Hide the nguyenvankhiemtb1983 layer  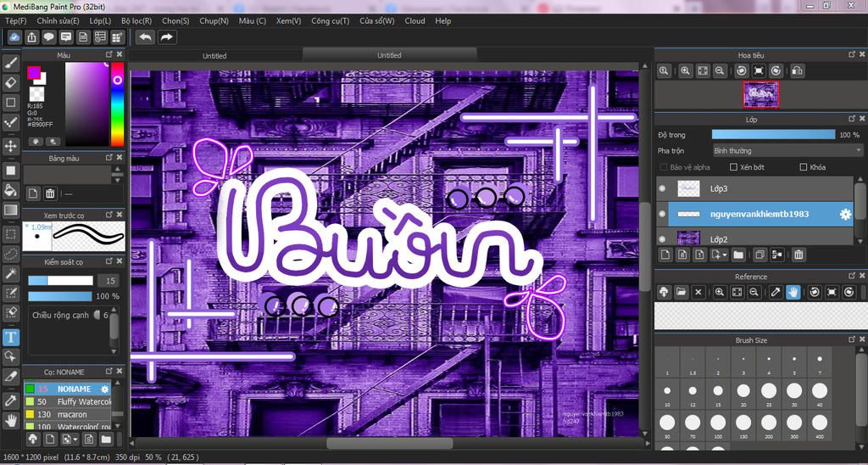click(x=662, y=214)
